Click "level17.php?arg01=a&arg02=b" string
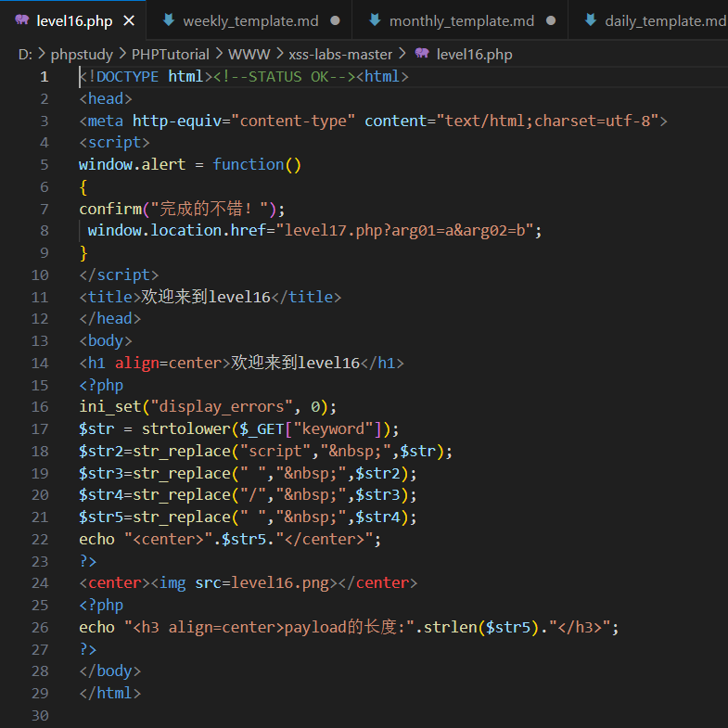This screenshot has width=728, height=728. coord(405,230)
